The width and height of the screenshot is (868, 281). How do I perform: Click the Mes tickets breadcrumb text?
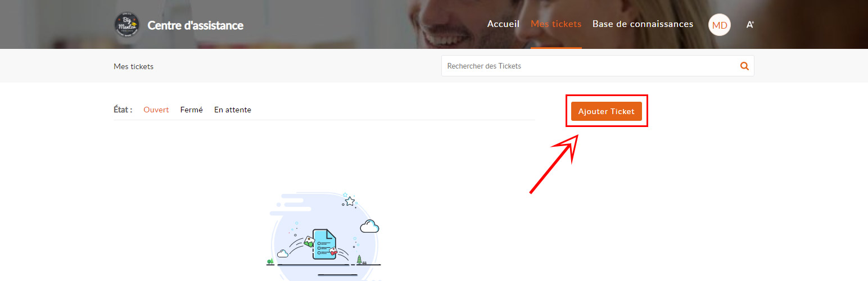click(133, 66)
